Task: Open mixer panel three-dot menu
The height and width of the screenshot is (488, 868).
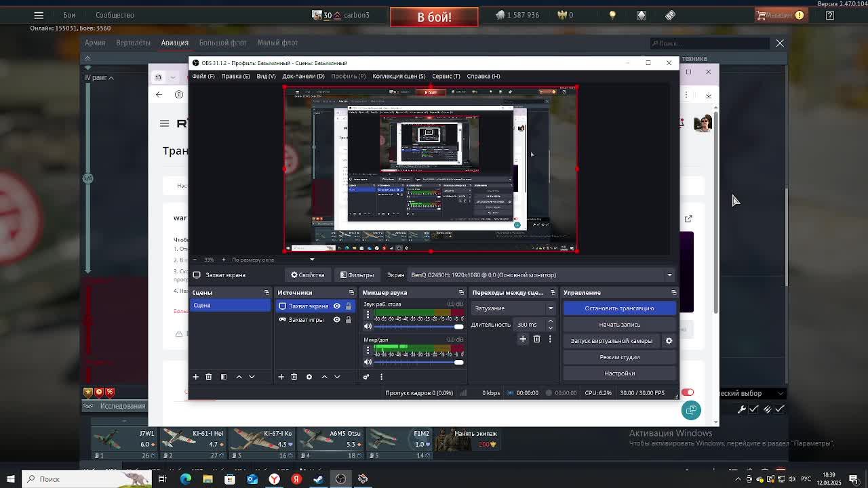Action: click(x=381, y=377)
